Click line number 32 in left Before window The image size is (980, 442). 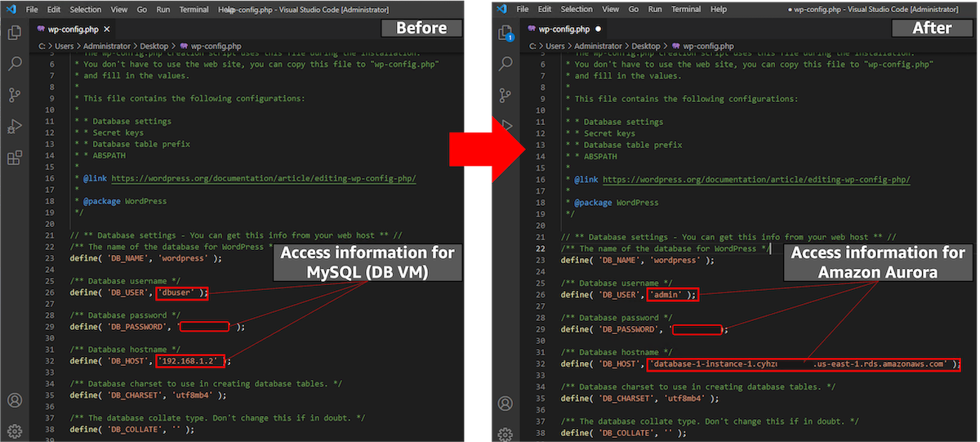[x=50, y=360]
